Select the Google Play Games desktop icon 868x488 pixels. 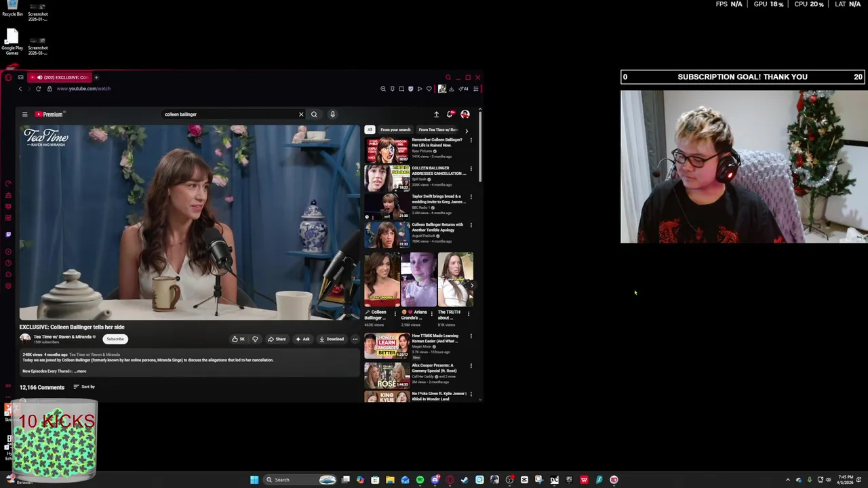coord(12,42)
